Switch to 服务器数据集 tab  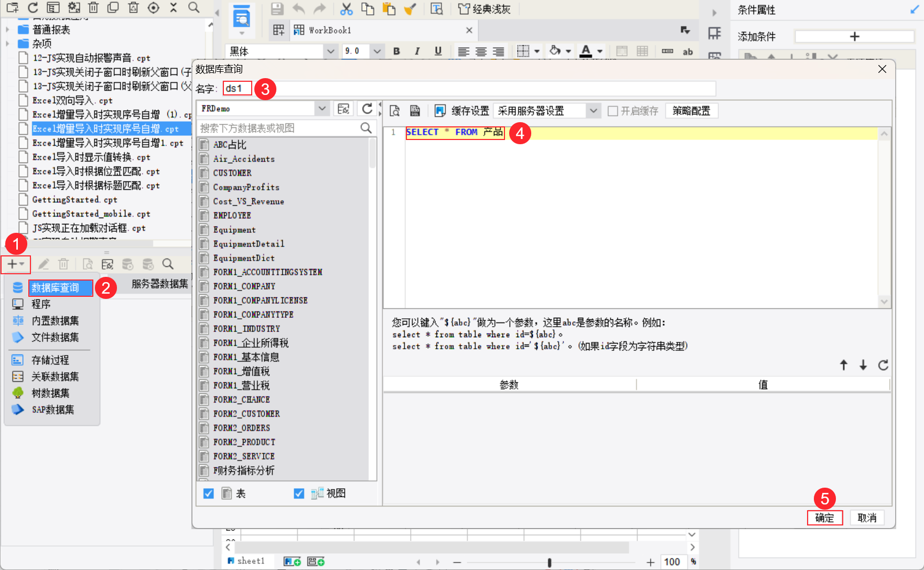coord(159,284)
